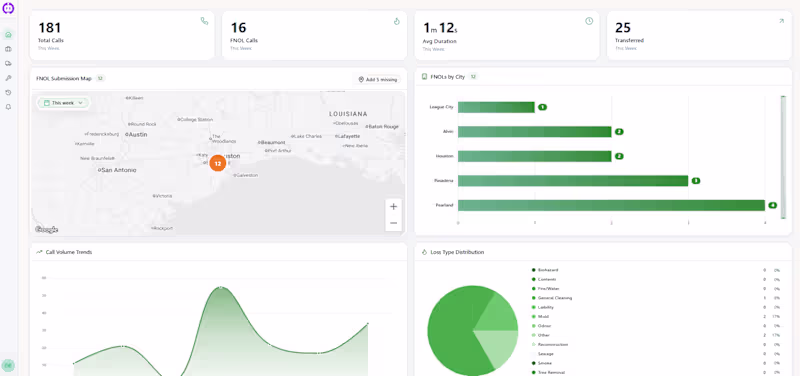This screenshot has height=376, width=800.
Task: Click the arrow icon on Transferred card
Action: [x=781, y=21]
